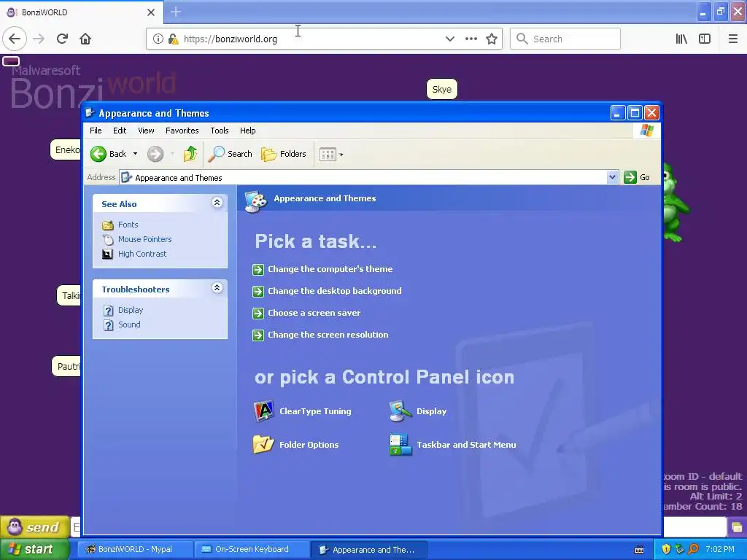Go to browser Home page icon
Viewport: 747px width, 560px height.
tap(85, 39)
